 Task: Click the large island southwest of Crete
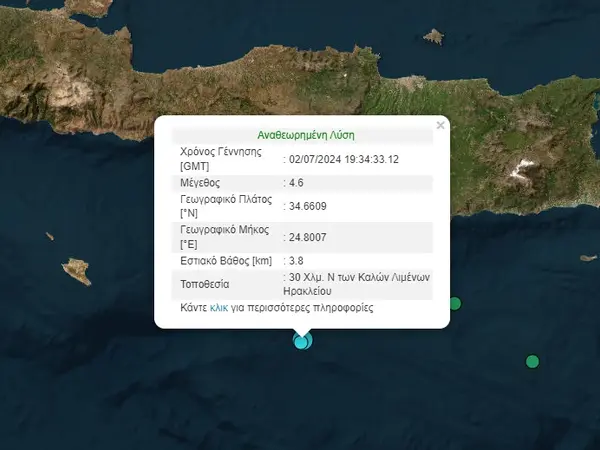click(76, 270)
